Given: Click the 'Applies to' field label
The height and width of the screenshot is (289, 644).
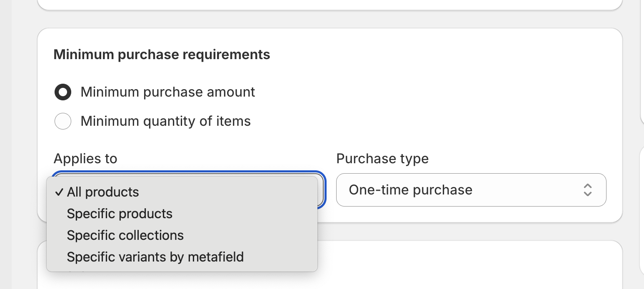Looking at the screenshot, I should pos(85,159).
